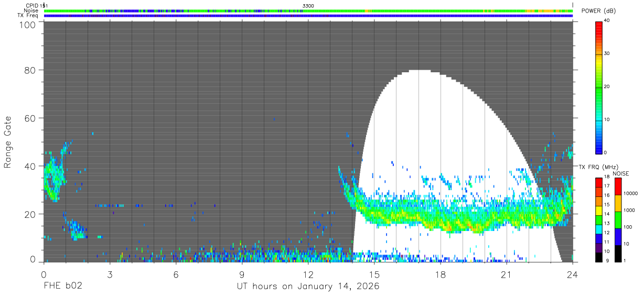Click the green 100 noise legend swatch

617,219
